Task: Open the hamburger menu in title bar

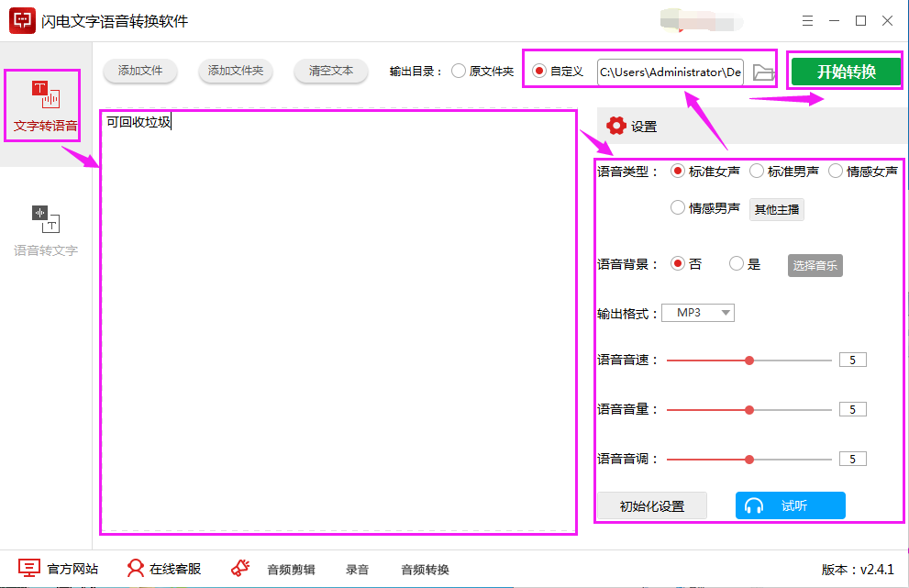Action: pyautogui.click(x=807, y=21)
